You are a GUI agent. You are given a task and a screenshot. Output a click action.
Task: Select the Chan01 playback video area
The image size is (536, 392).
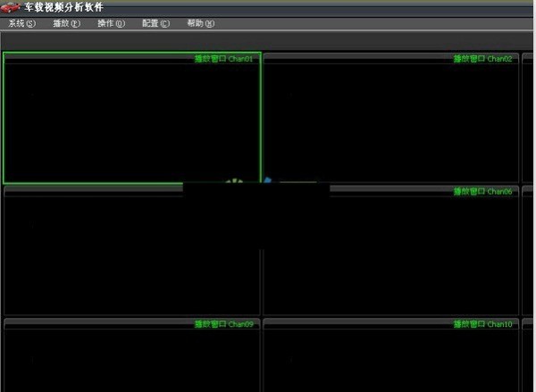[132, 122]
